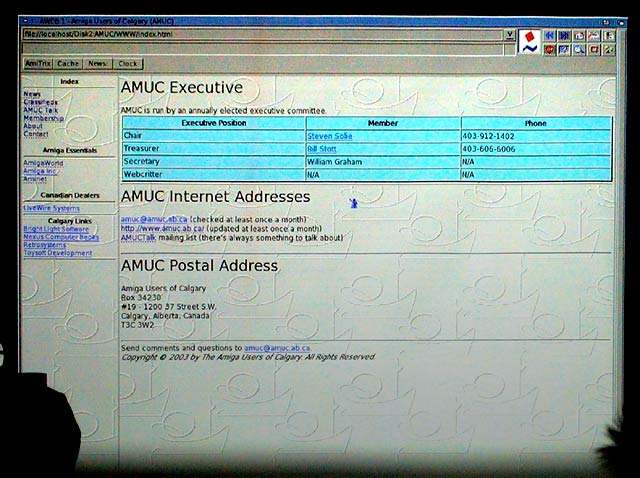Click the Bill Stott member link
The height and width of the screenshot is (478, 640).
click(322, 149)
